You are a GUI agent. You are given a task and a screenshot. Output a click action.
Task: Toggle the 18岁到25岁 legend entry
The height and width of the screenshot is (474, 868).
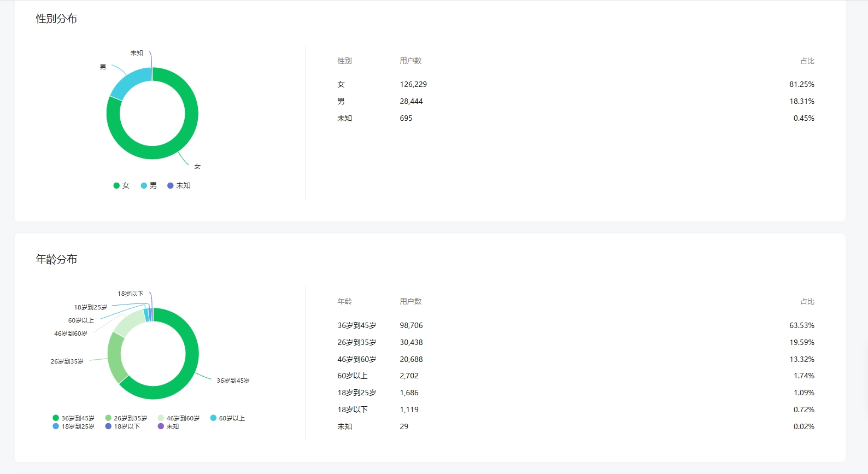coord(73,426)
